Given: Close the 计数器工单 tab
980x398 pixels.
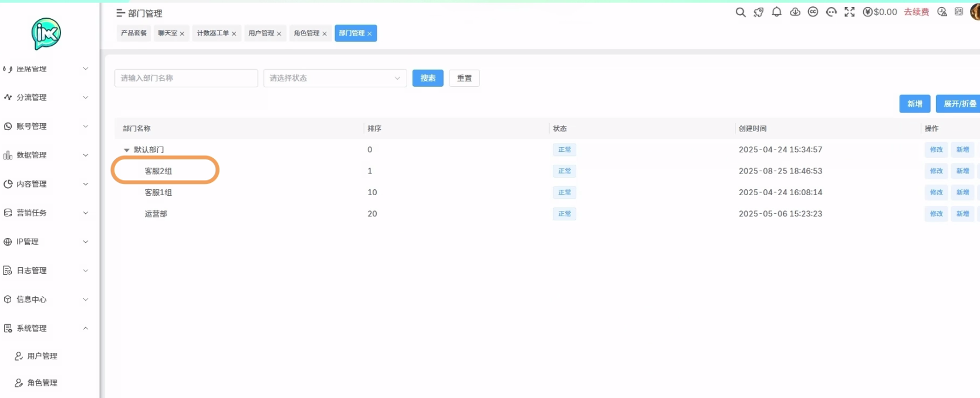Looking at the screenshot, I should (x=234, y=34).
